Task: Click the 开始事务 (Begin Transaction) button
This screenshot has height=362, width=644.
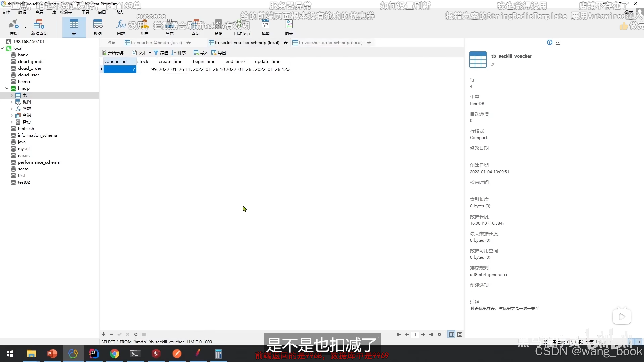Action: pyautogui.click(x=113, y=52)
